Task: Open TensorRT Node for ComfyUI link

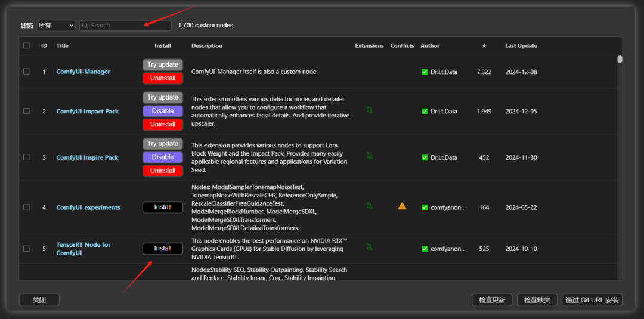Action: point(83,249)
